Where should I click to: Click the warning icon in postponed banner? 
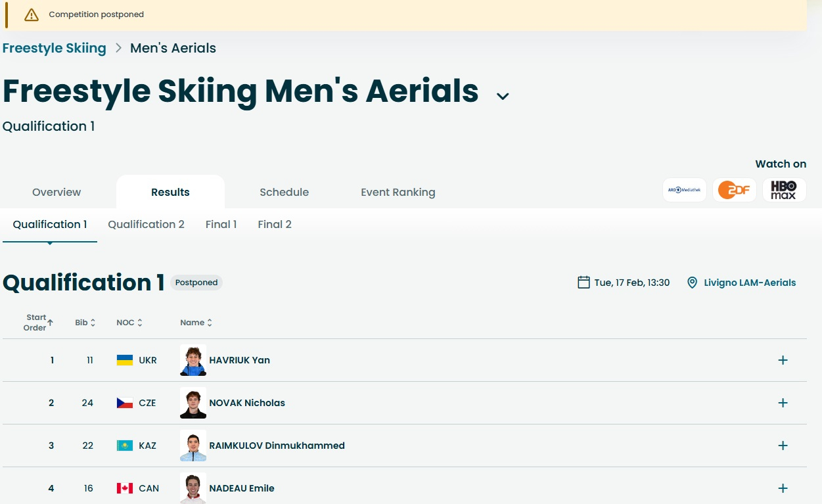click(x=32, y=14)
